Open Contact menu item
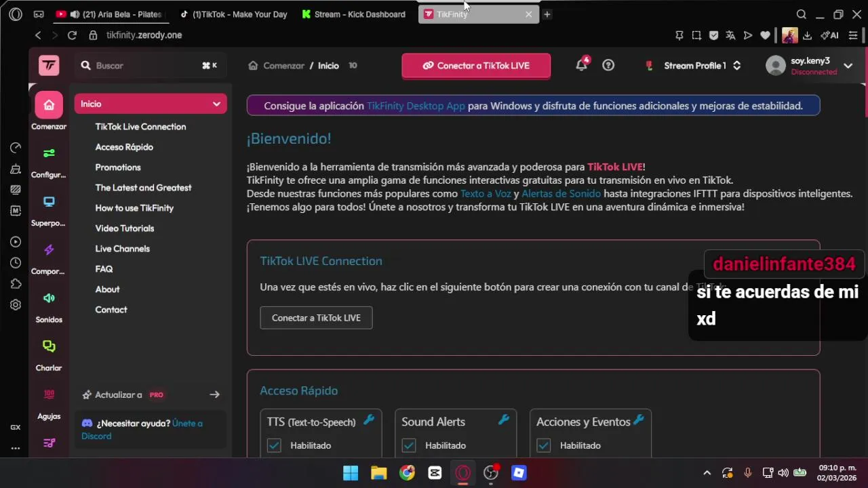The height and width of the screenshot is (488, 868). click(111, 310)
